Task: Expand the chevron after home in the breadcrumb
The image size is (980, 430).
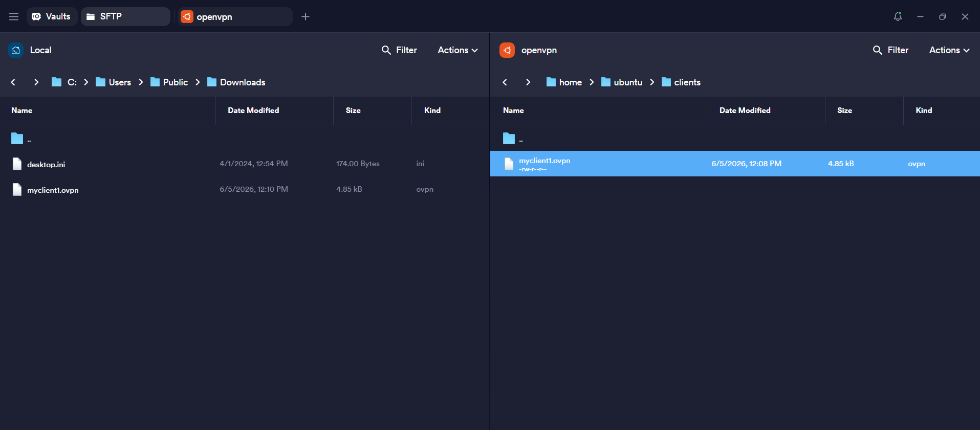Action: (x=592, y=82)
